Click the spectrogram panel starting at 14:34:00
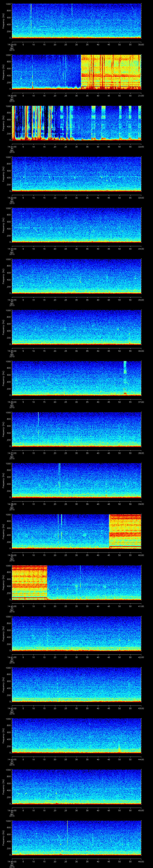This screenshot has height=868, width=153. click(77, 276)
